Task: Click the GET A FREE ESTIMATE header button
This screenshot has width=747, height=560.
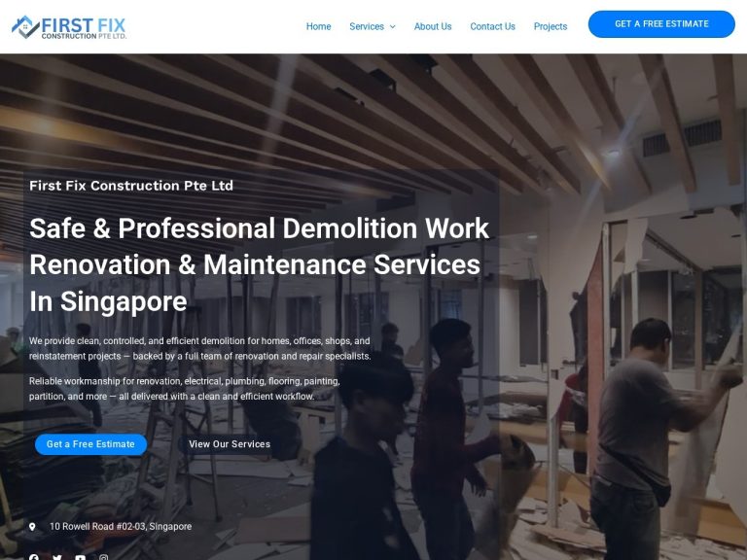Action: pos(661,23)
